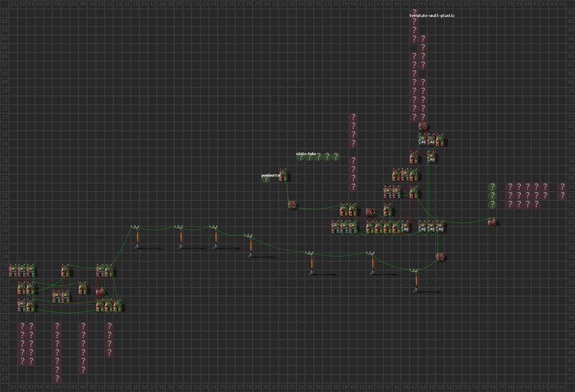
Task: Select the constant combinator in grid row 14
Action: [422, 126]
